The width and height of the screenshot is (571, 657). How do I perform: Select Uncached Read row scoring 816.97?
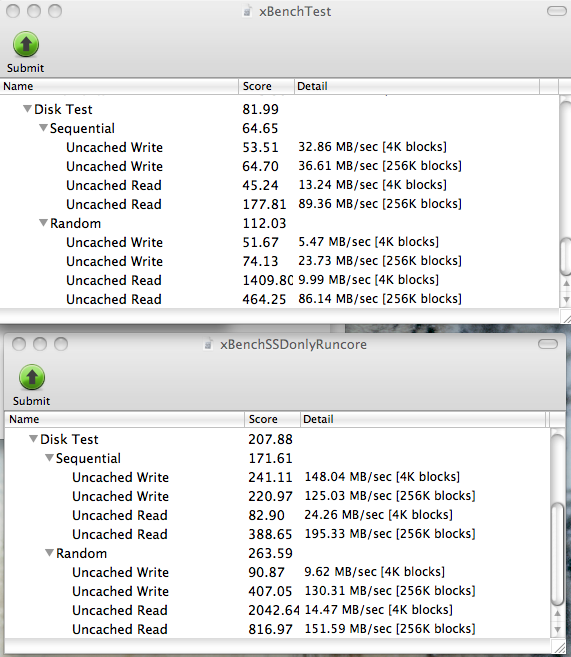277,629
